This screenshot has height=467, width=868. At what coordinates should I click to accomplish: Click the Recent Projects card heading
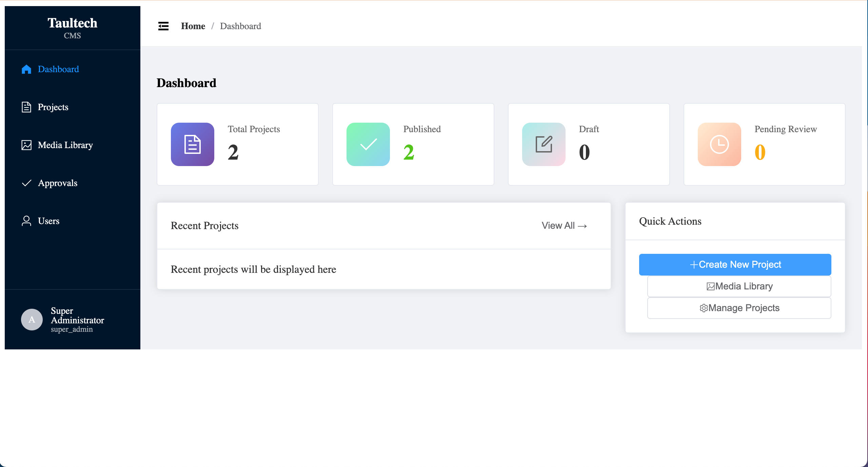coord(205,226)
